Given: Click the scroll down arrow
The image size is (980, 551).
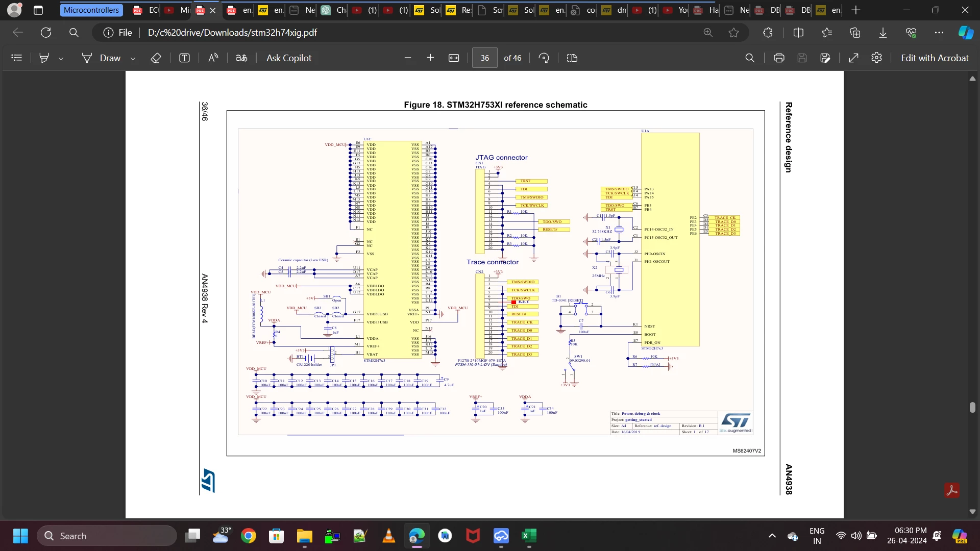Looking at the screenshot, I should (972, 512).
